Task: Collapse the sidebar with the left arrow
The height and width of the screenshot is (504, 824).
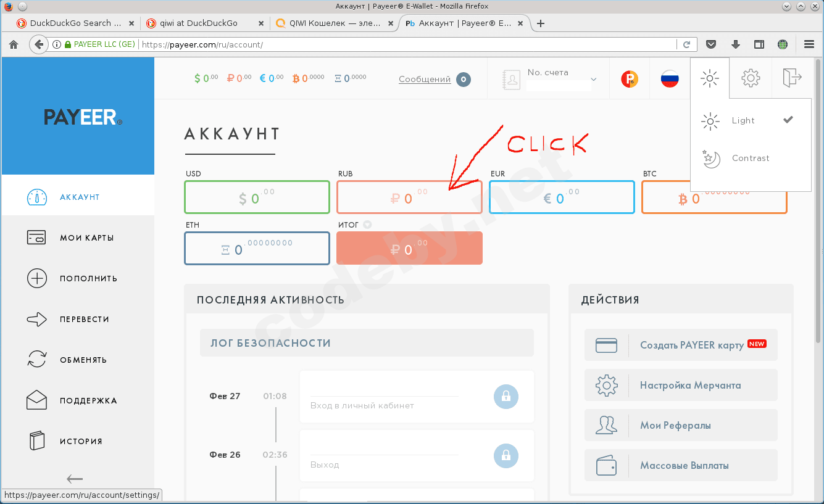Action: click(x=75, y=479)
